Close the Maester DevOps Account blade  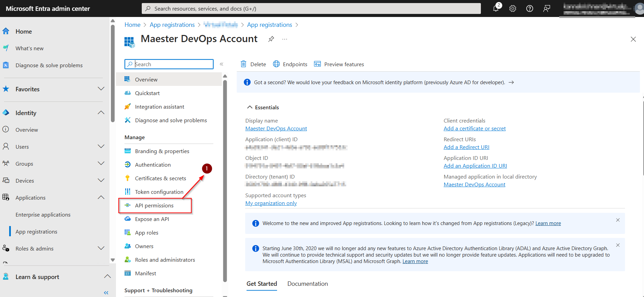tap(633, 39)
